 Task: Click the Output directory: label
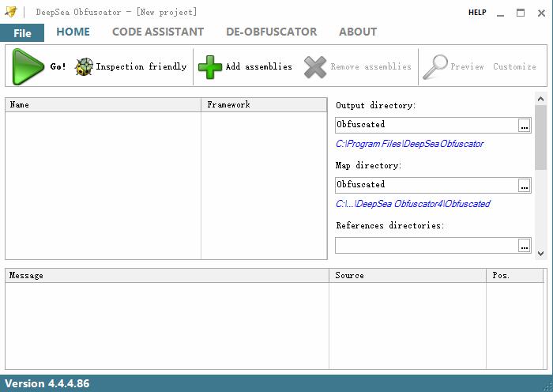[375, 105]
